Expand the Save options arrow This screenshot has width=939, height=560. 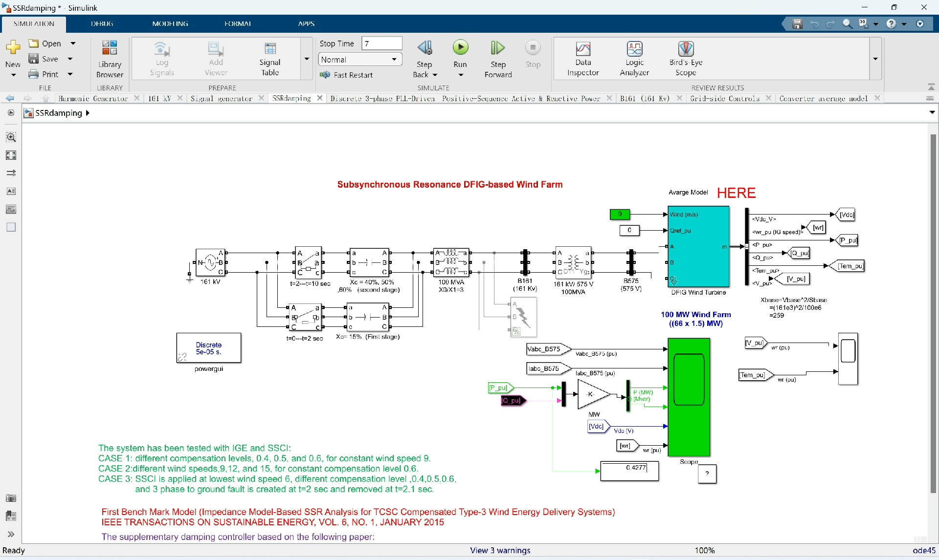click(70, 59)
